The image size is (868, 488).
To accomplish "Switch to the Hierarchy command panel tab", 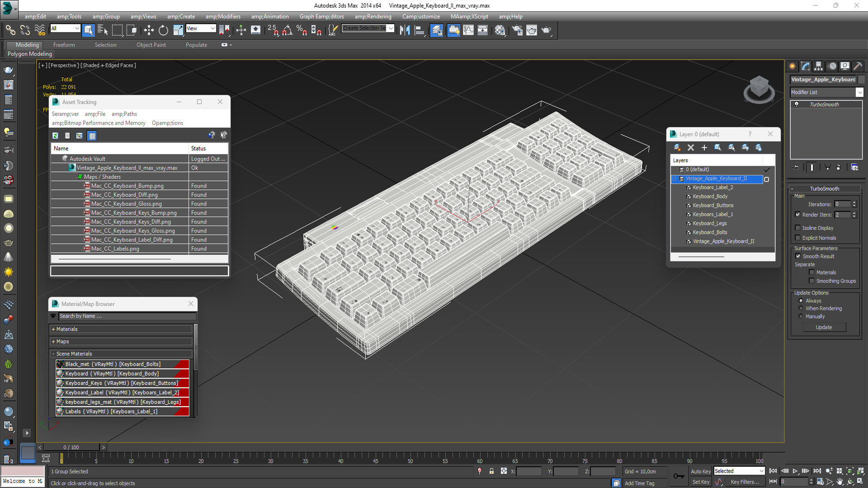I will click(x=818, y=66).
